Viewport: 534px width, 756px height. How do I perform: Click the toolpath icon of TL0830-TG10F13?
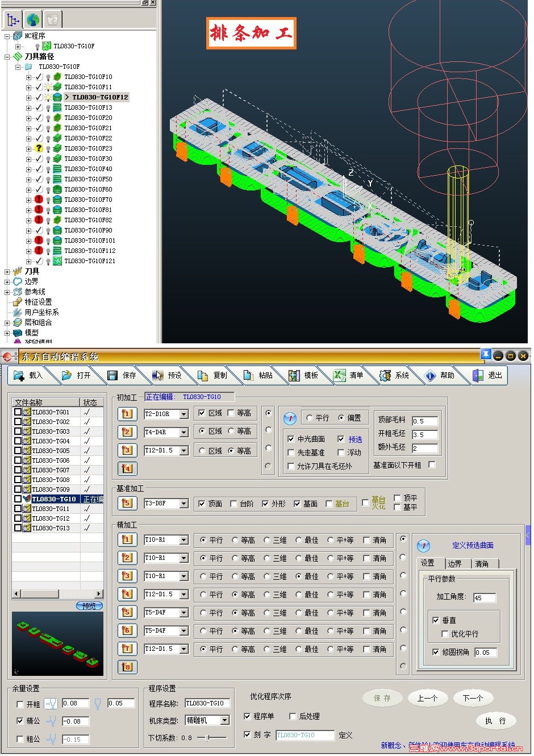pos(57,107)
